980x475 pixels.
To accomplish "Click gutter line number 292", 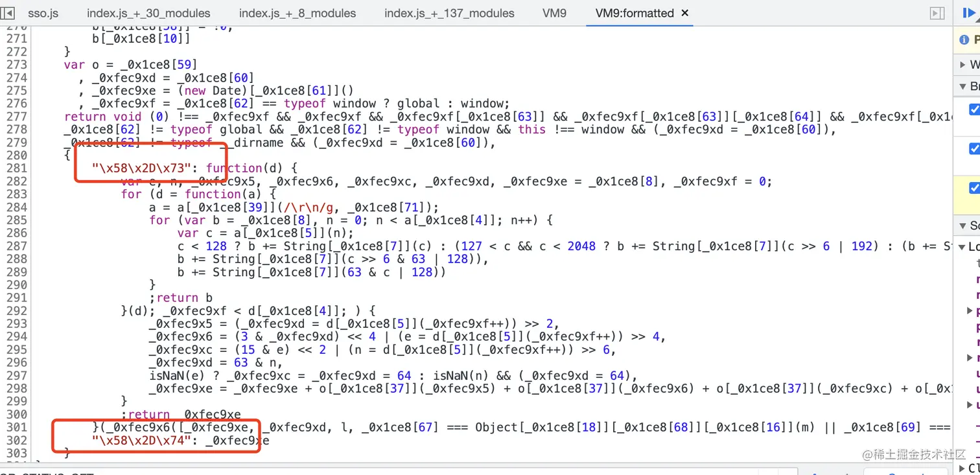I will (x=17, y=311).
